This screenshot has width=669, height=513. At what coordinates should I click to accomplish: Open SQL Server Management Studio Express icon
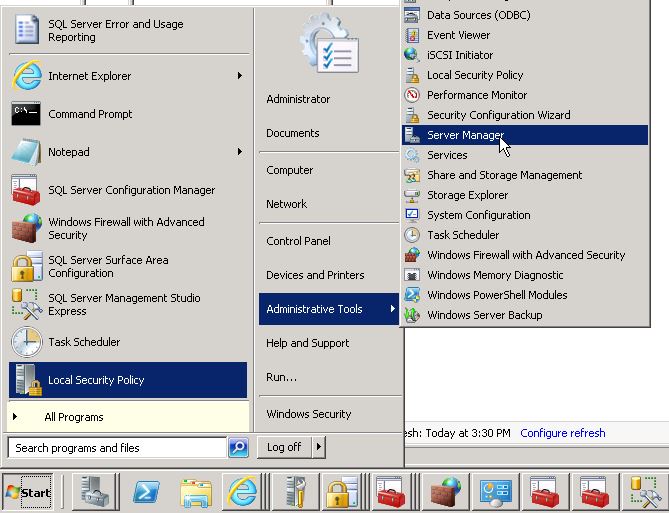(26, 304)
